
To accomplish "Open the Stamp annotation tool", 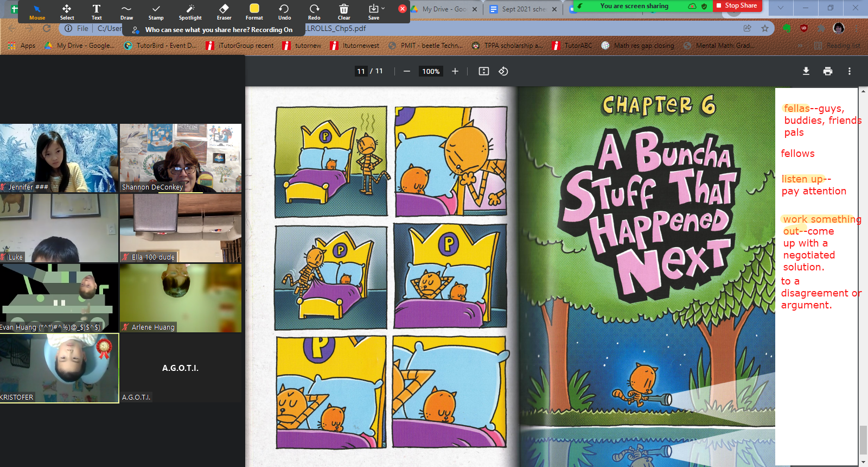I will [x=156, y=12].
